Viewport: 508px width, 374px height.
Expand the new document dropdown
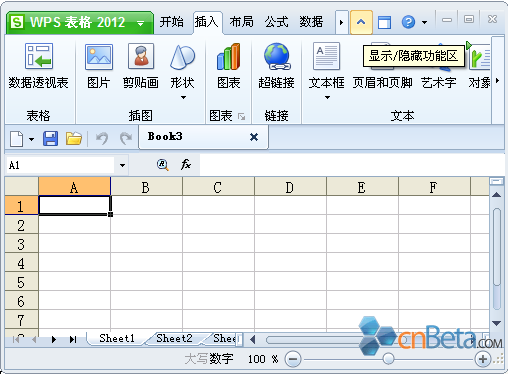(31, 139)
